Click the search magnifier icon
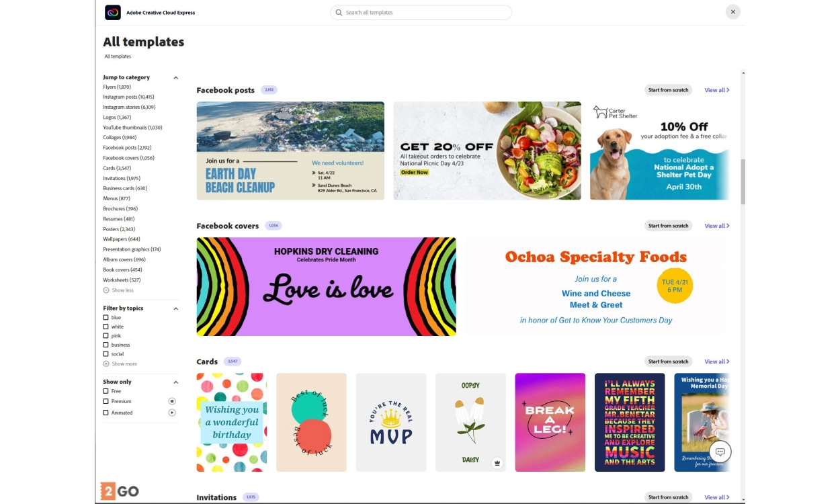 [338, 12]
